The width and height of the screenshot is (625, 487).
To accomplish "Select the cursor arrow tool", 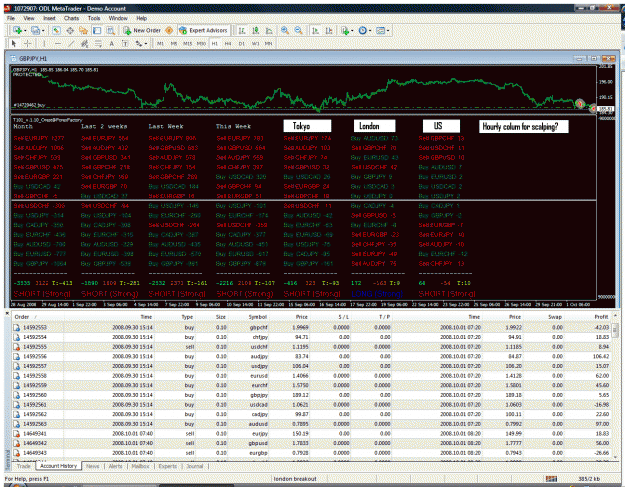I will (14, 43).
